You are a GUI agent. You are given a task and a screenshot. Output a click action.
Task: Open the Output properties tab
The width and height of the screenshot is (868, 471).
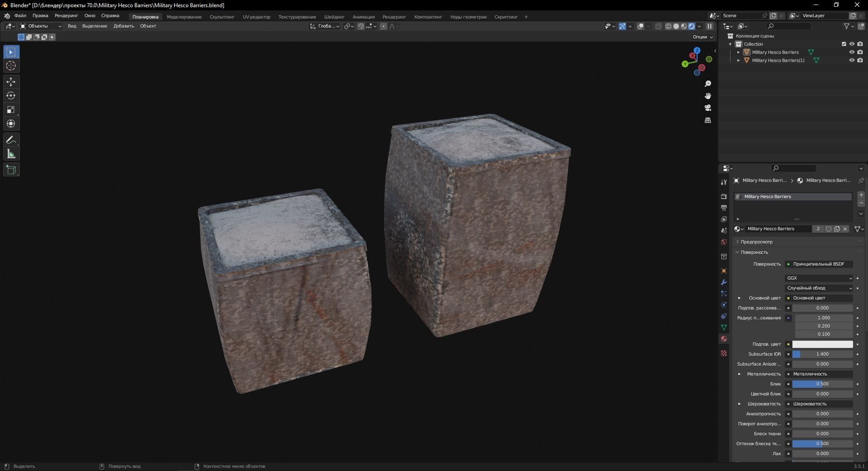click(724, 208)
